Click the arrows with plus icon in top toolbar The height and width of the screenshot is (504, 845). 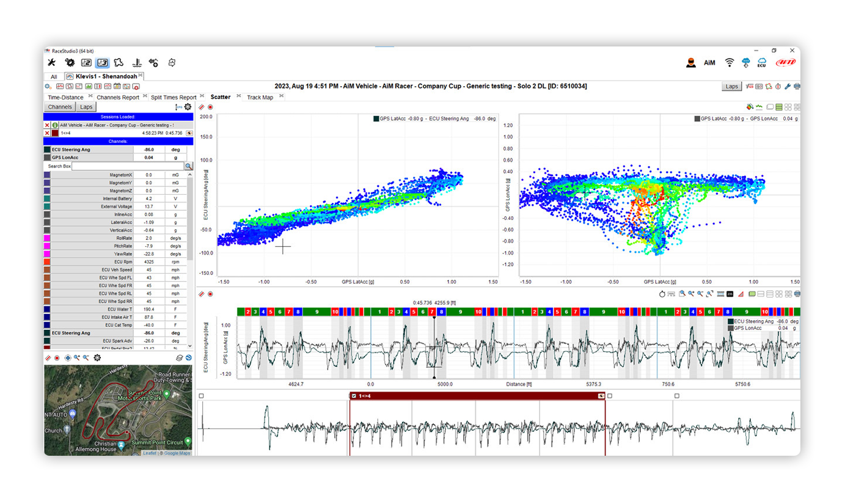point(154,62)
